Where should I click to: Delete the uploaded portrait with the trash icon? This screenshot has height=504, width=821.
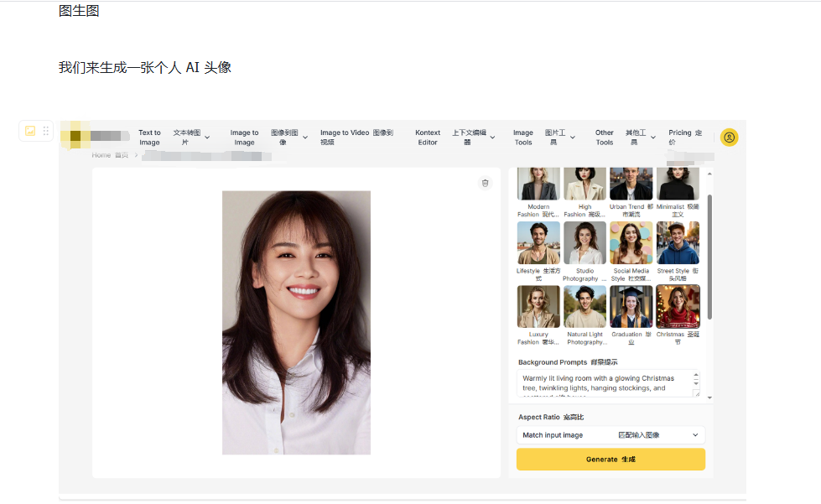(x=485, y=183)
